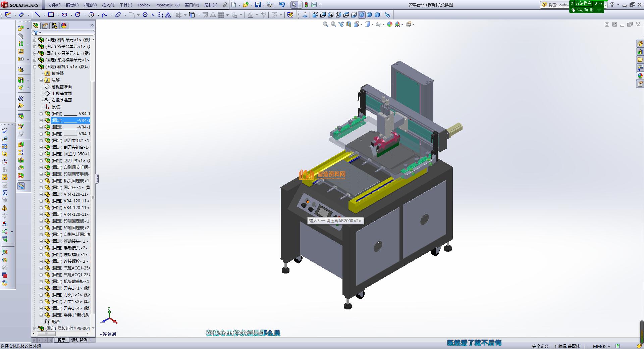Switch to the 运动算例 1 tab
This screenshot has height=349, width=644.
point(81,340)
